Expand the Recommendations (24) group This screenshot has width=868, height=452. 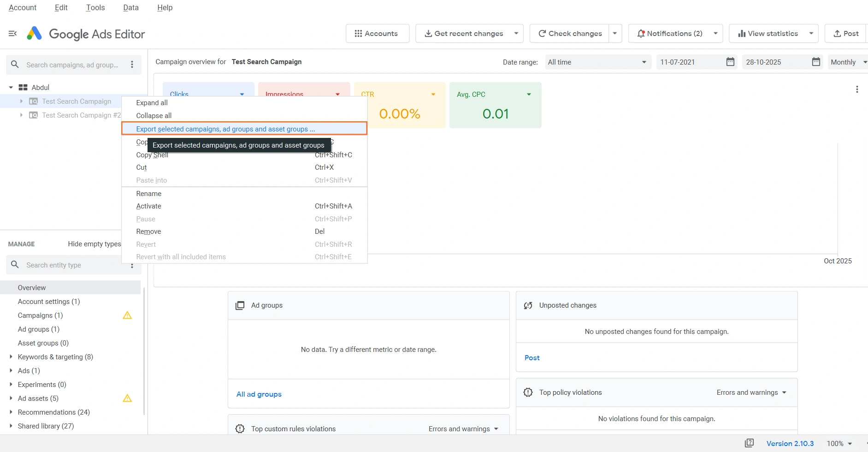point(11,412)
